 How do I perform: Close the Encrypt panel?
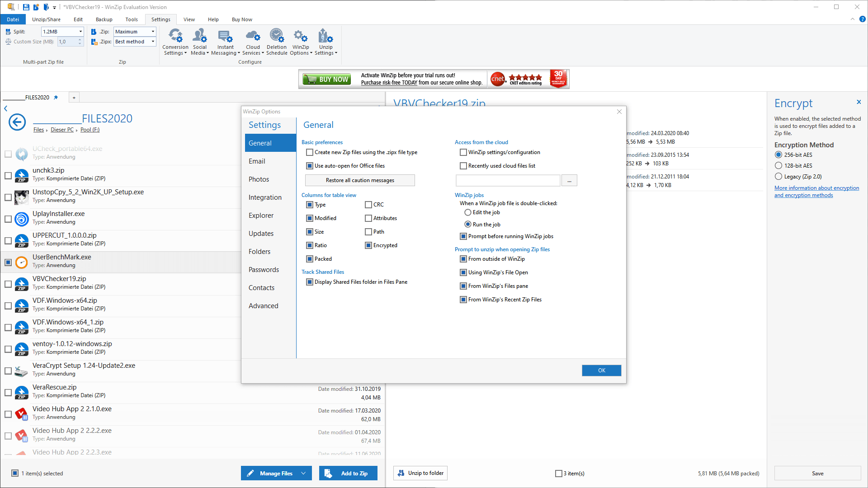[x=859, y=102]
